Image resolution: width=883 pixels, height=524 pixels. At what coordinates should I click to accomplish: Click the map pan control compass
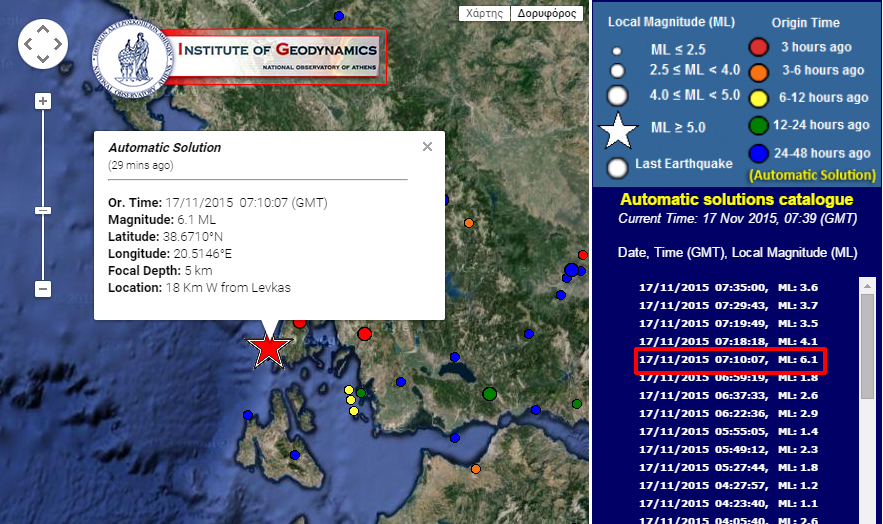pos(43,44)
